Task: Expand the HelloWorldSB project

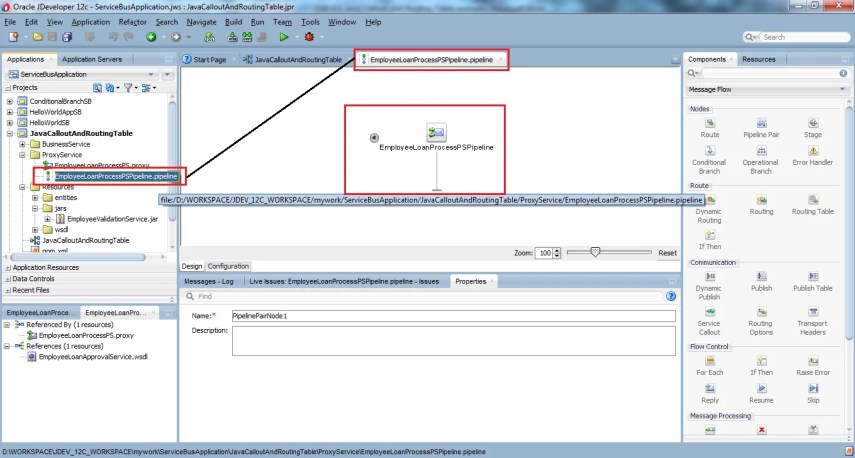Action: coord(10,123)
